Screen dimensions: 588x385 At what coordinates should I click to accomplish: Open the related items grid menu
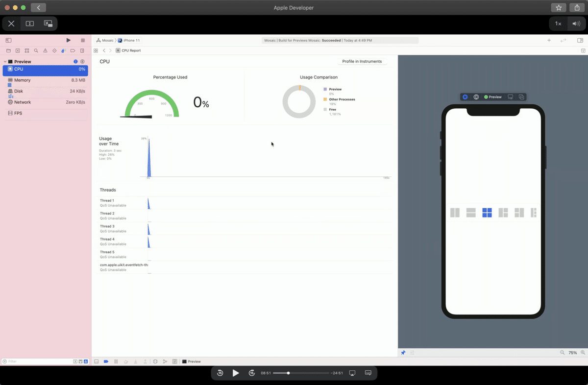(96, 50)
